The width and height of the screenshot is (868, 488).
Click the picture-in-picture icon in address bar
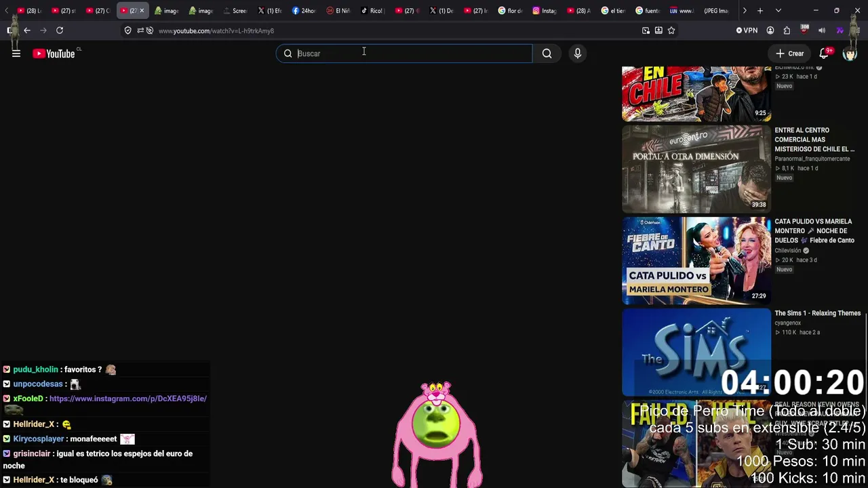click(646, 30)
